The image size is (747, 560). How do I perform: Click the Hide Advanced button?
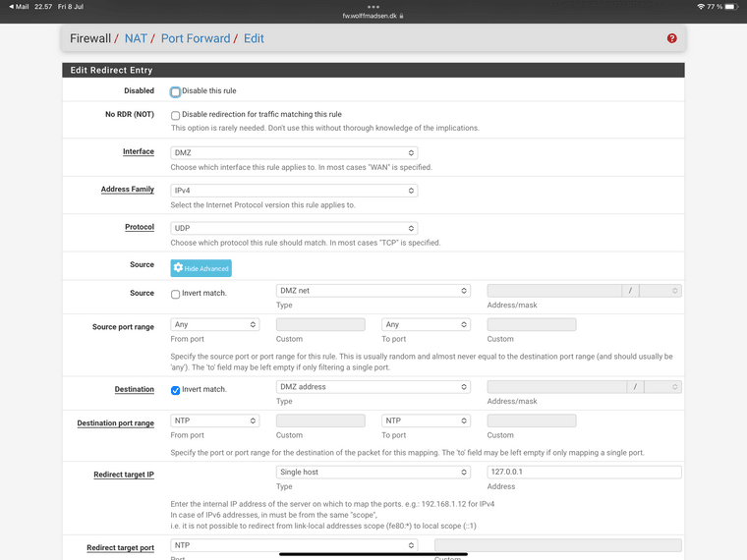coord(201,268)
